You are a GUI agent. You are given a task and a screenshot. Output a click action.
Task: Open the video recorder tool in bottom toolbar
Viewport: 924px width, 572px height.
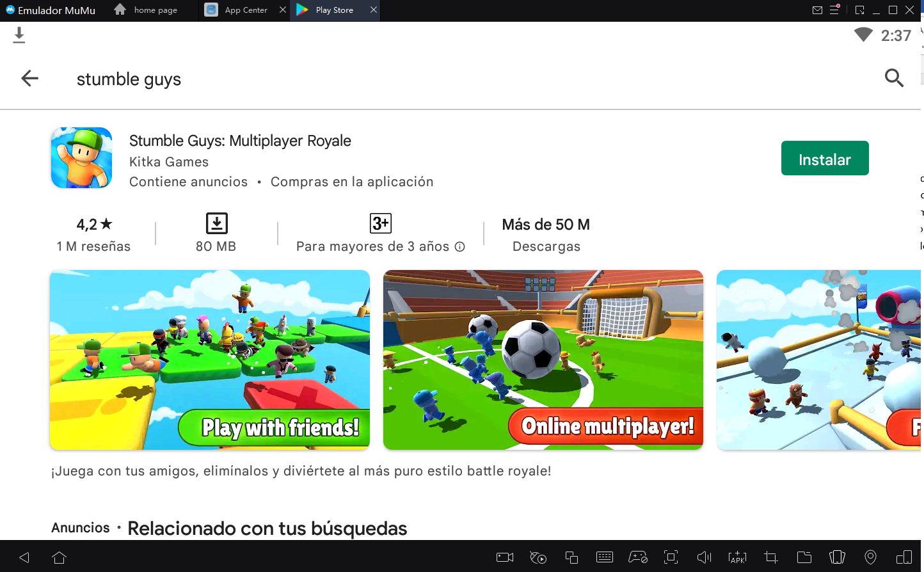(505, 557)
